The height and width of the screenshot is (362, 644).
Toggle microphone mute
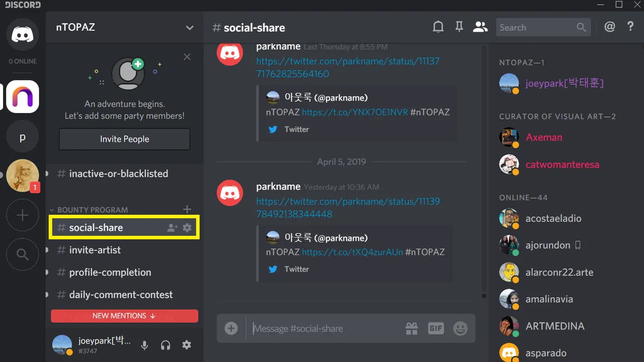144,345
